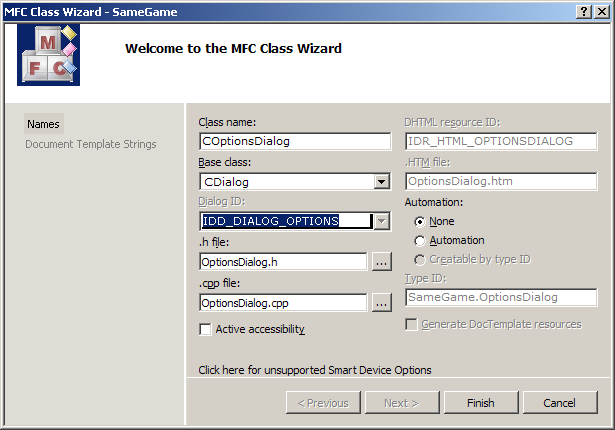Click the Next button
Image resolution: width=615 pixels, height=430 pixels.
pos(402,403)
